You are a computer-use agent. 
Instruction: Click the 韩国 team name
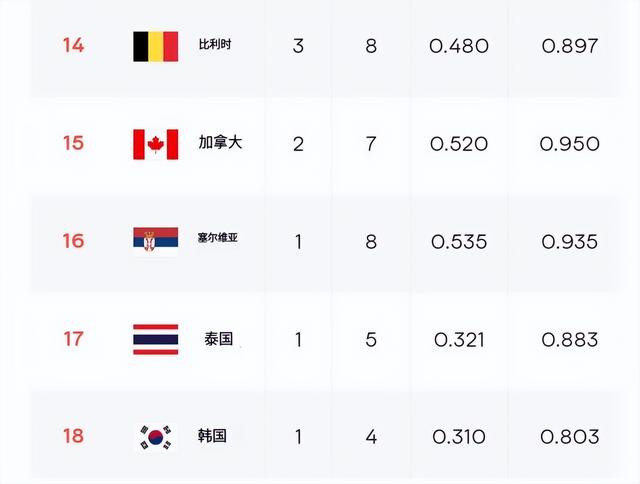tap(212, 436)
